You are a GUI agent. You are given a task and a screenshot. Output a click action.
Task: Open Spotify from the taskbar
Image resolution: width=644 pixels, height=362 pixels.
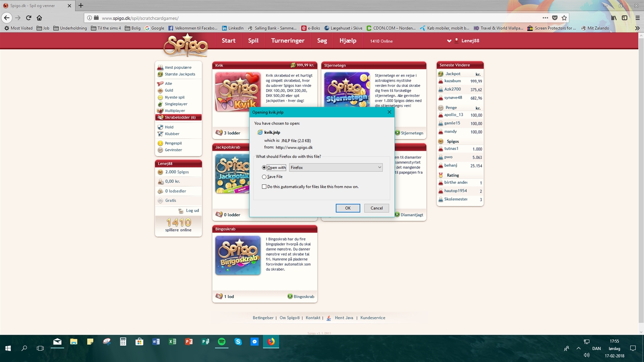pyautogui.click(x=221, y=341)
